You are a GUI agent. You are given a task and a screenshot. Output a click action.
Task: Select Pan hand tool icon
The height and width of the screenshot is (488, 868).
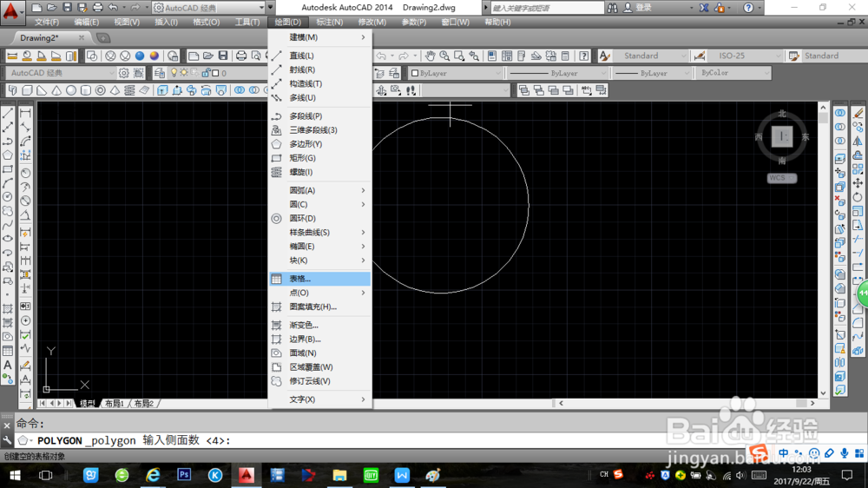pyautogui.click(x=431, y=56)
